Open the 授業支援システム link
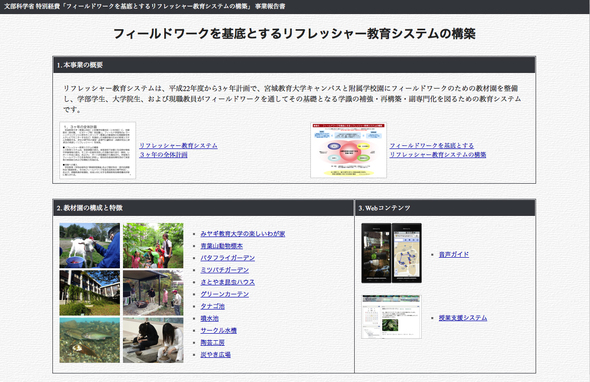590x382 pixels. (463, 318)
